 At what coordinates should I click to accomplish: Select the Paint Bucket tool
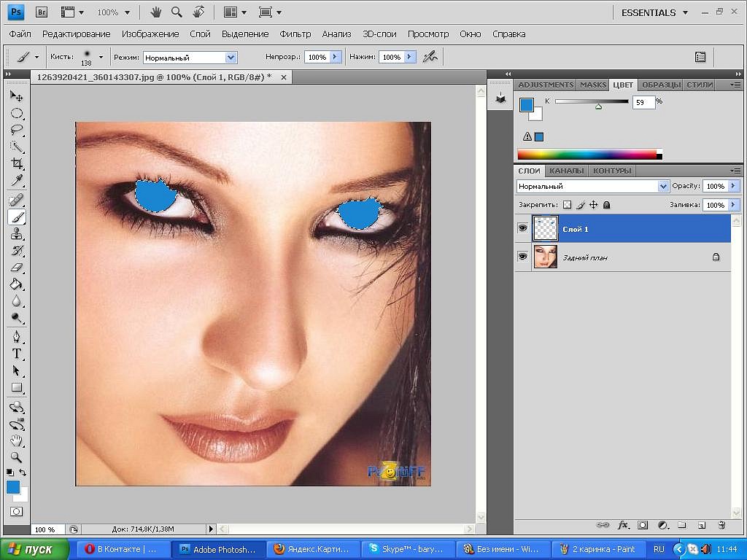(x=17, y=284)
